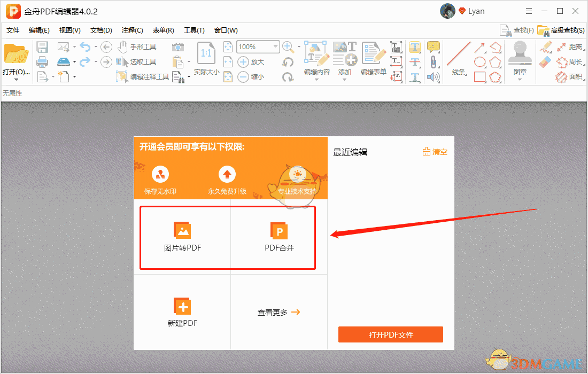Click the paperclip attachment annotation icon
This screenshot has width=588, height=374.
click(x=434, y=61)
